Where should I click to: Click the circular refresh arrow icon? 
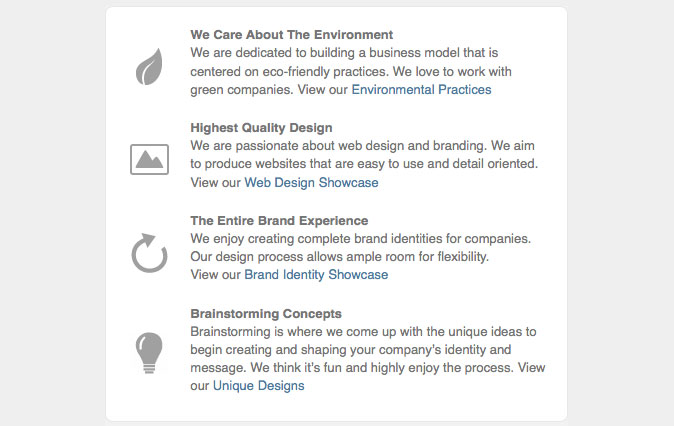tap(149, 253)
